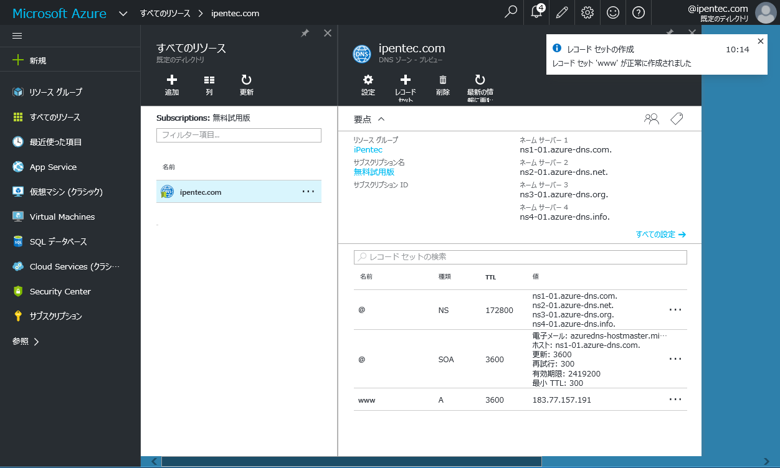Open the account avatar menu
This screenshot has width=780, height=468.
pyautogui.click(x=765, y=12)
